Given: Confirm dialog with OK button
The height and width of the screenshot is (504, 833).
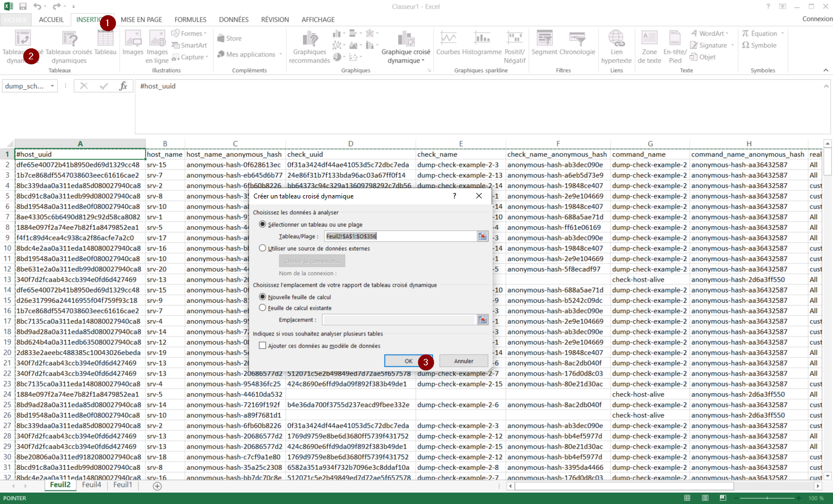Looking at the screenshot, I should 408,361.
